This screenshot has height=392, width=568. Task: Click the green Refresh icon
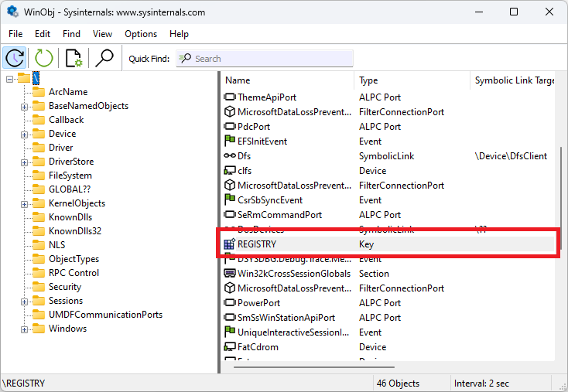tap(44, 58)
